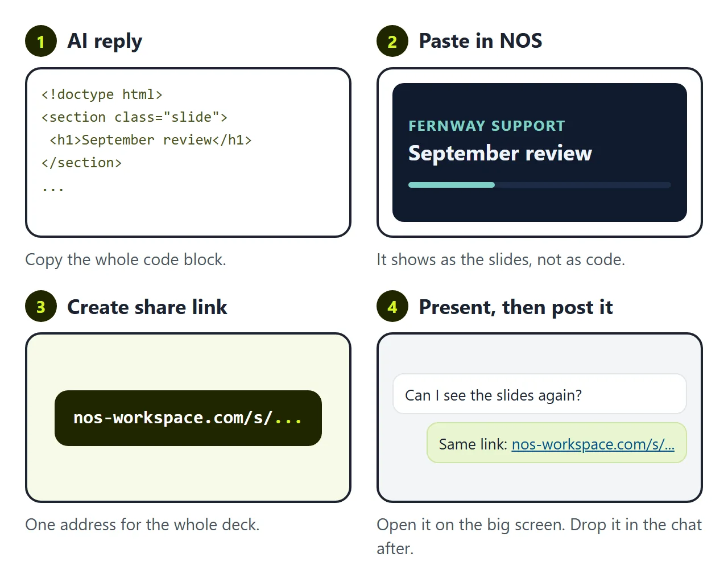Click the 'Same link:' reply bubble text
Screen dimensions: 728x586
[x=473, y=444]
